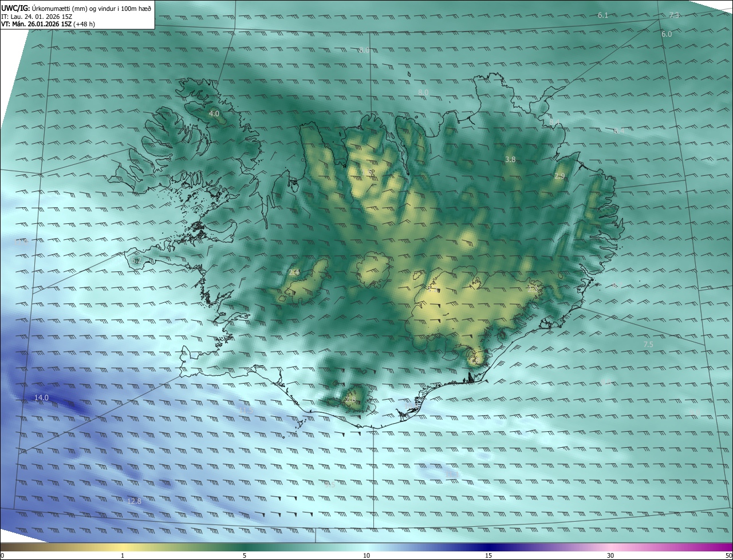Click the 'VT: Mán. 26.01.2026 15Z (+48 h)' line
Viewport: 733px width, 560px height.
pyautogui.click(x=48, y=24)
